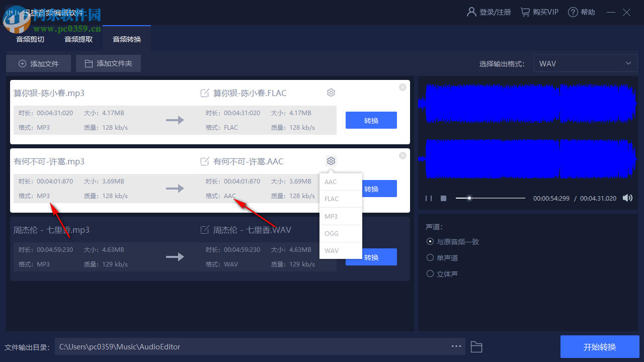644x362 pixels.
Task: Click the 添加文件 button
Action: point(38,63)
